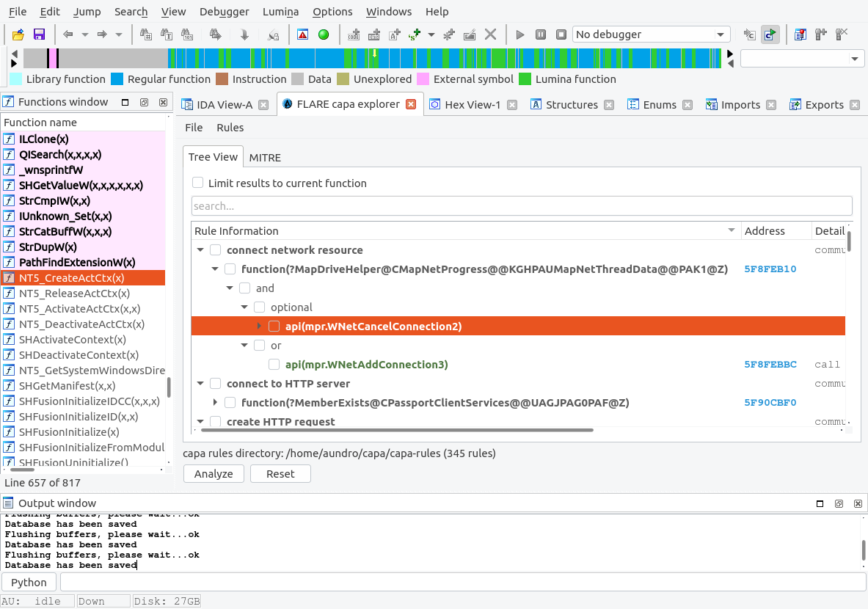Enable Limit results to current function

198,183
